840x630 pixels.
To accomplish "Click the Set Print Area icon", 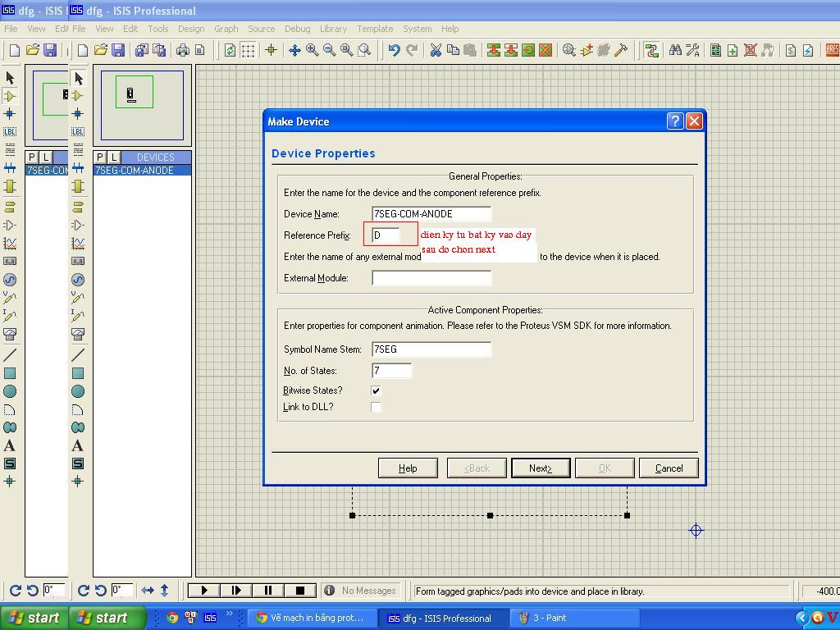I will 200,50.
